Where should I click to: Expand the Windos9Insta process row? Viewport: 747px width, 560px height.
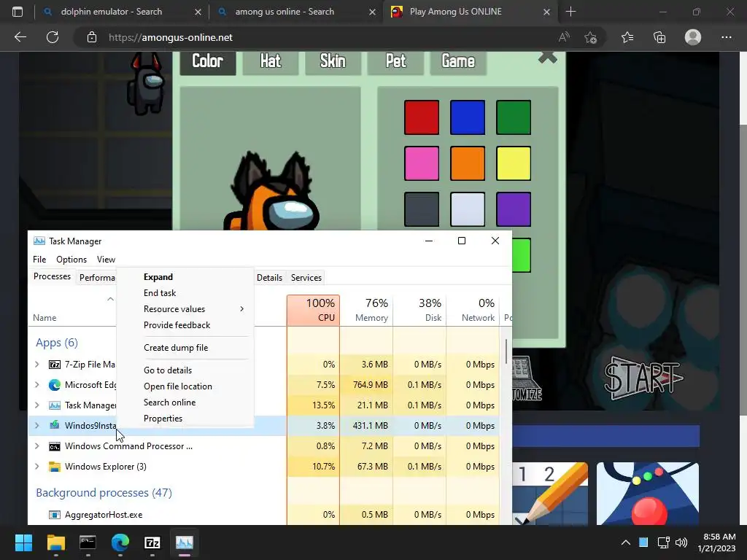coord(37,426)
